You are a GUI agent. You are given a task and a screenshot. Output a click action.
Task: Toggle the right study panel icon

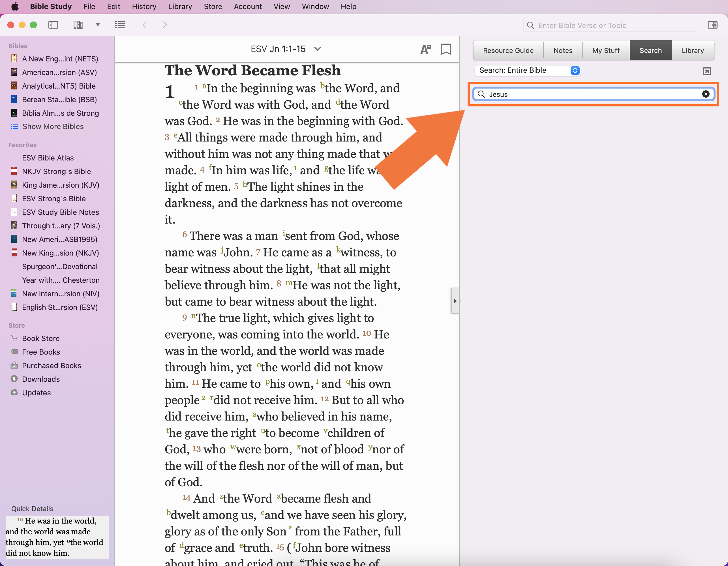[x=712, y=25]
